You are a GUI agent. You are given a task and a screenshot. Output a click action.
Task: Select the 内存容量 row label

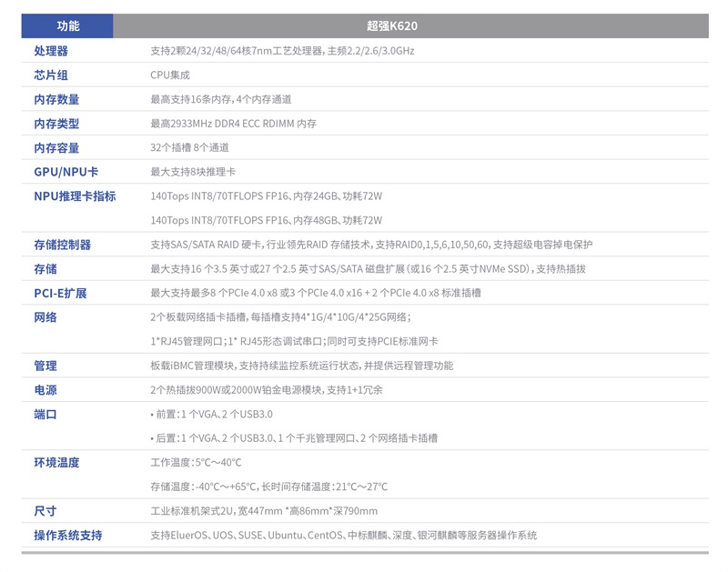[56, 147]
